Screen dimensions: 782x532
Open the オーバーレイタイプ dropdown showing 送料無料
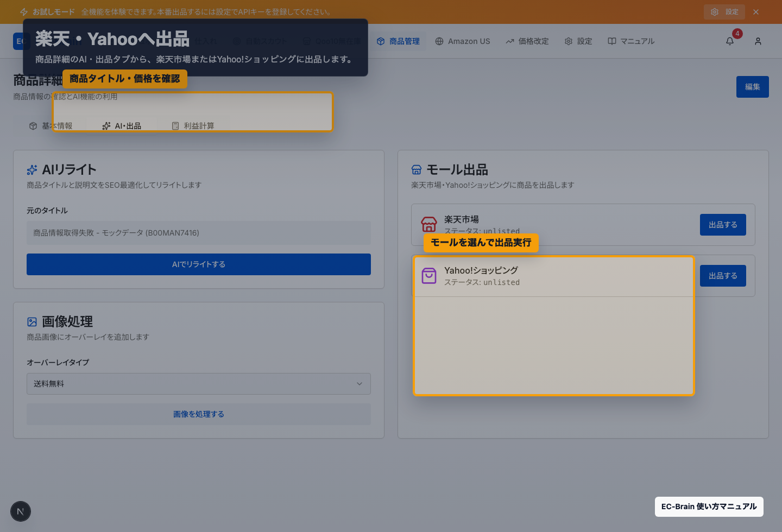click(199, 384)
